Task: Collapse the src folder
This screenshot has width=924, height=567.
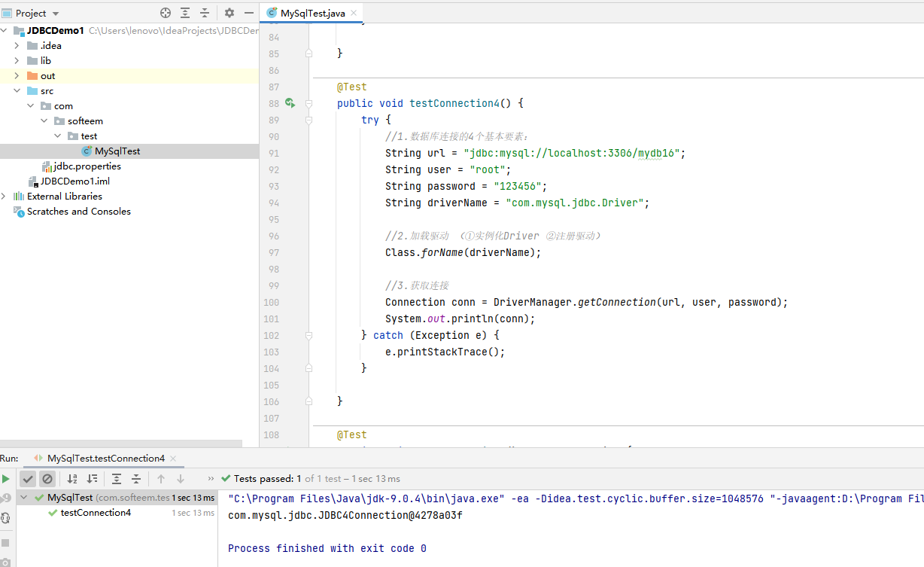Action: point(17,91)
